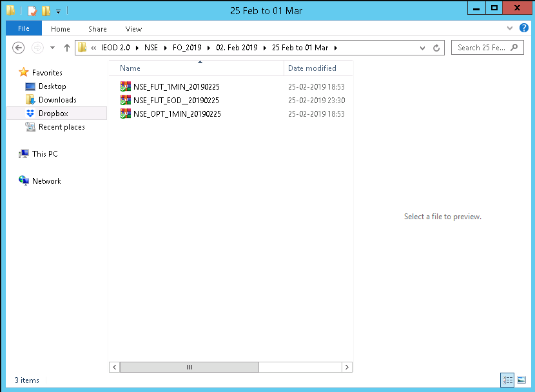Screen dimensions: 535x392
Task: Click the Network globe icon
Action: (24, 181)
